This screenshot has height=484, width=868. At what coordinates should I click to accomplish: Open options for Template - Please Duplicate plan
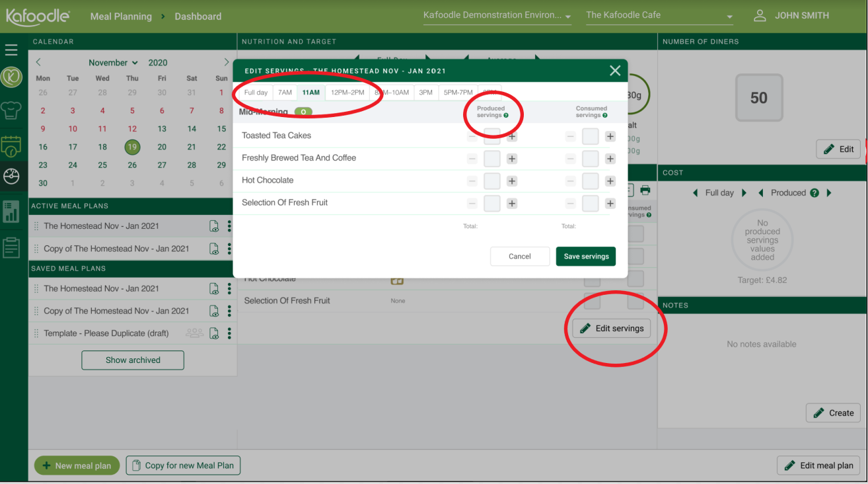click(229, 333)
